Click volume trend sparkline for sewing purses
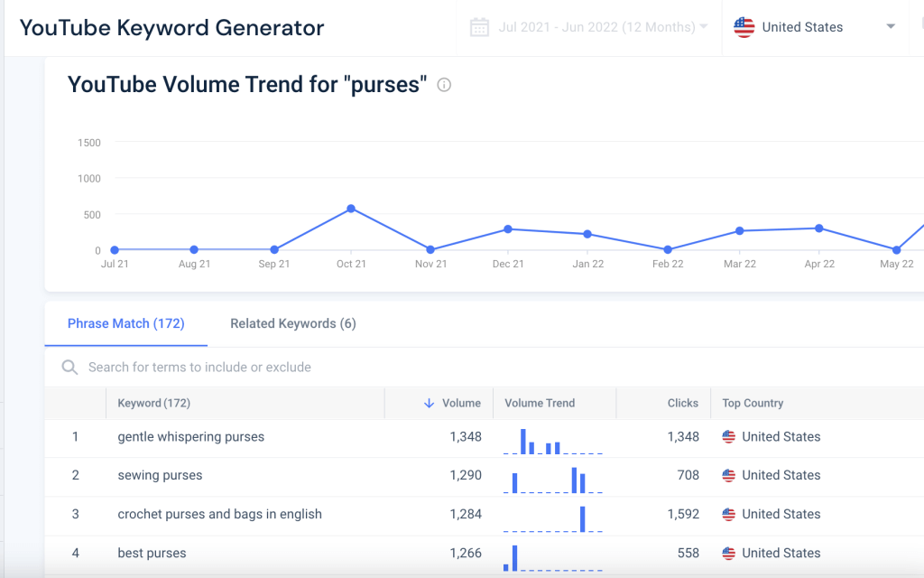 tap(553, 480)
